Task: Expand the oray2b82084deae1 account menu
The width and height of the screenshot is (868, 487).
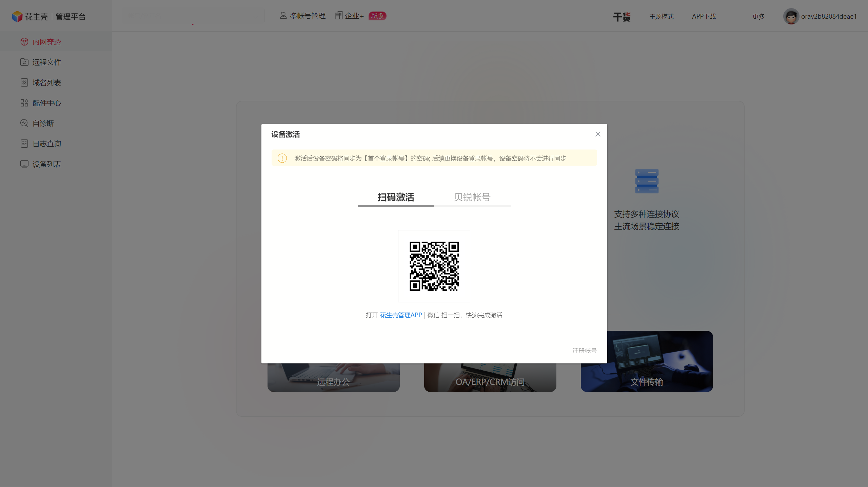Action: point(829,16)
